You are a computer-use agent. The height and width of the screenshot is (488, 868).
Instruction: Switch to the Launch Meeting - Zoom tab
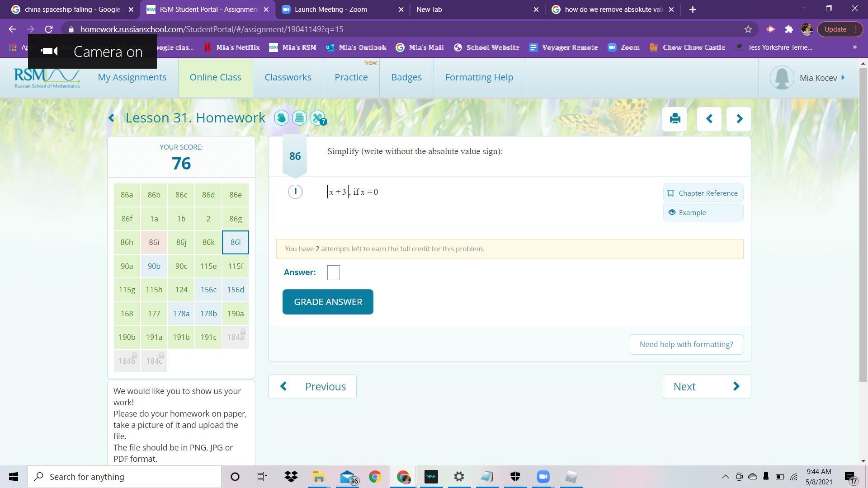330,9
